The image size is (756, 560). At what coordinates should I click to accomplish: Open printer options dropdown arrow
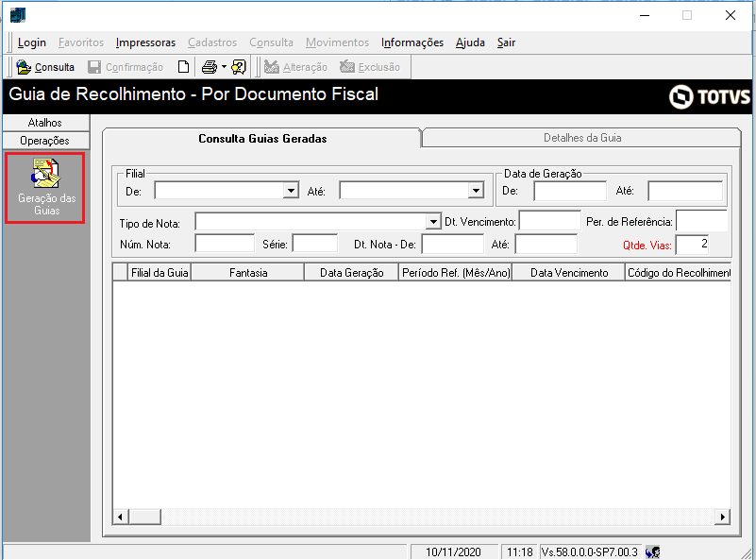point(224,67)
